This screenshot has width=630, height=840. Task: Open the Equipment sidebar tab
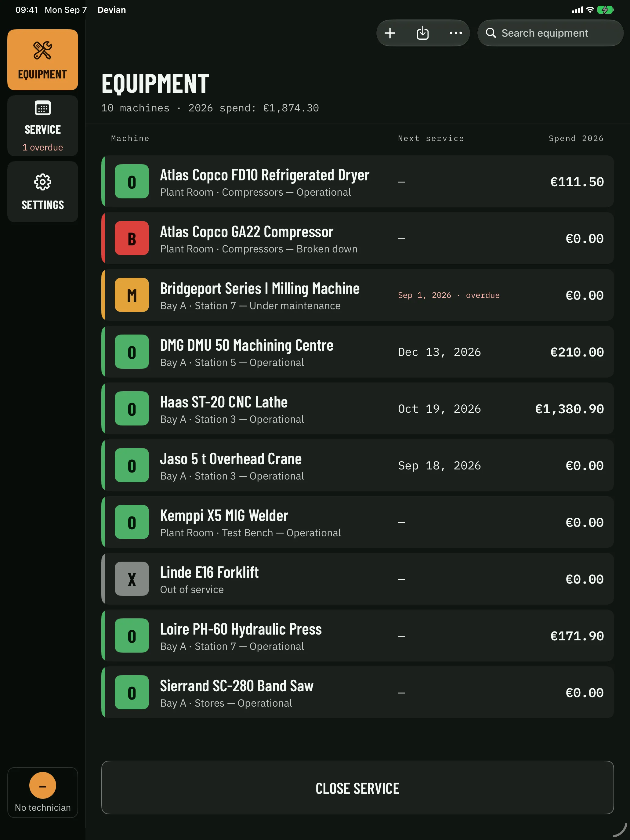coord(42,60)
